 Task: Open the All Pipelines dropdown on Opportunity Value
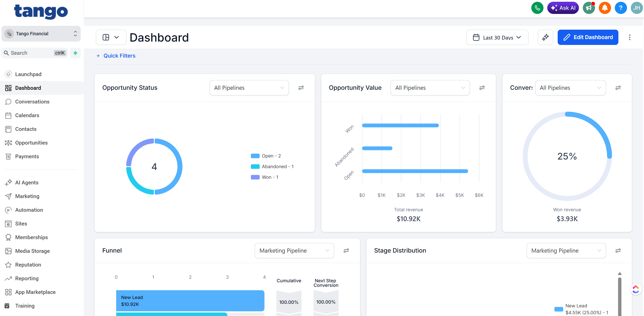pyautogui.click(x=430, y=87)
